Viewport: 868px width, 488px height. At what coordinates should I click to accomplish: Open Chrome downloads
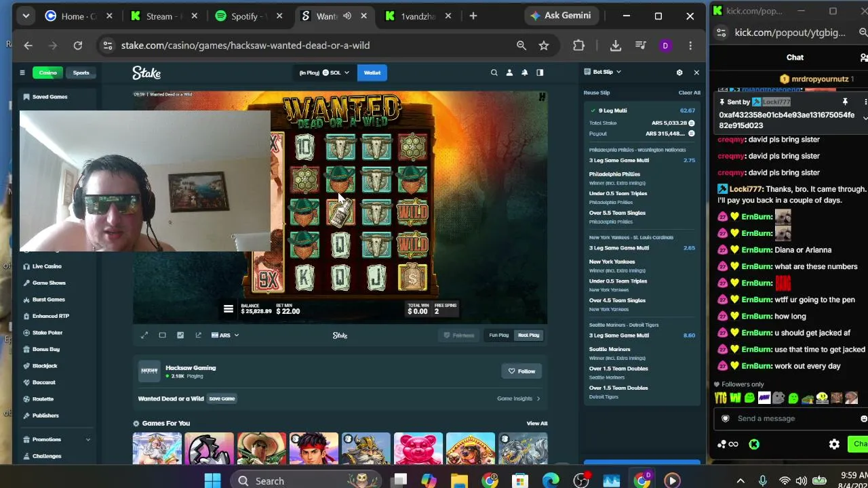point(616,45)
